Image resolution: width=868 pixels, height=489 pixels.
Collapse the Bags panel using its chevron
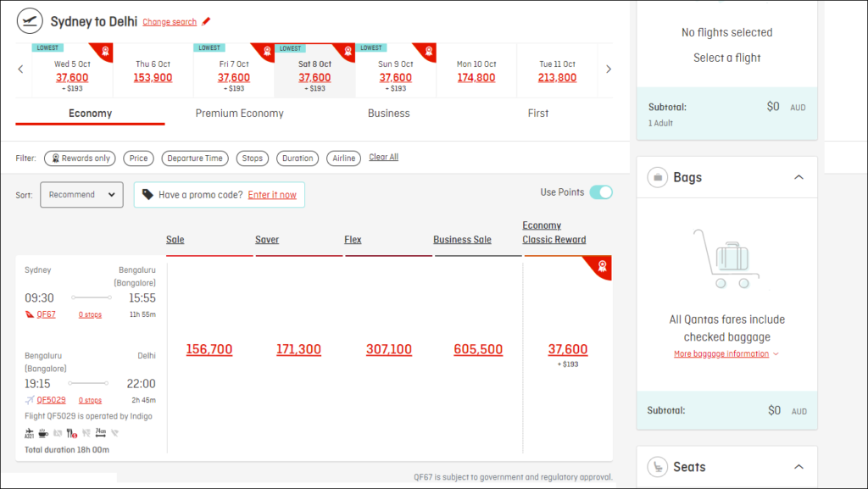(x=798, y=177)
